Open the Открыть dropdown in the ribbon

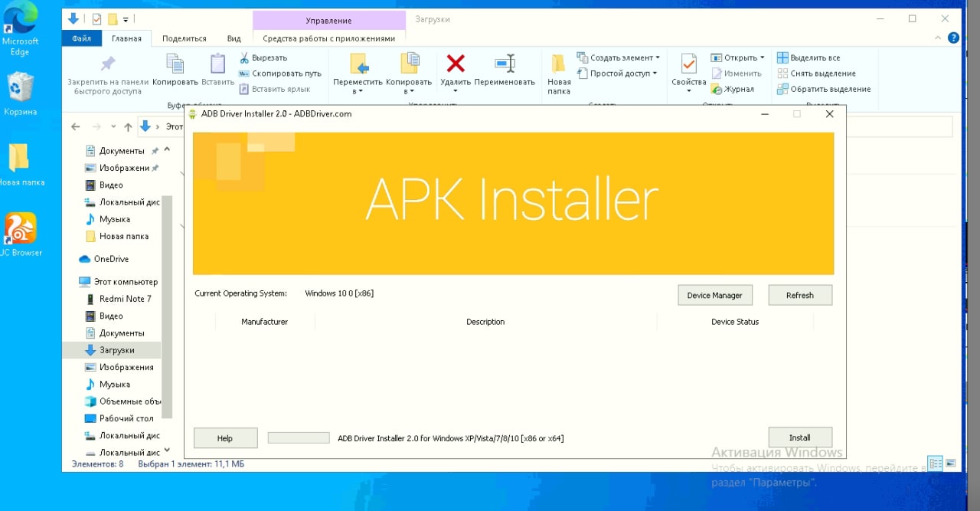click(x=738, y=57)
